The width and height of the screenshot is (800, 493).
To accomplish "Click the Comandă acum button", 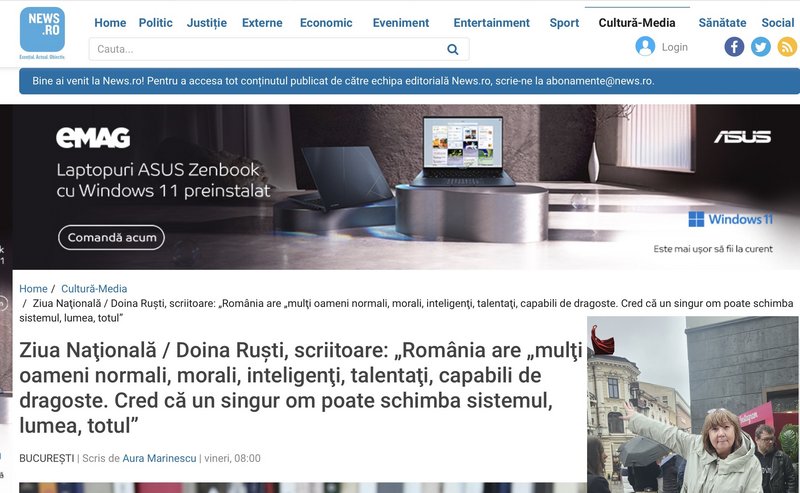I will click(112, 238).
